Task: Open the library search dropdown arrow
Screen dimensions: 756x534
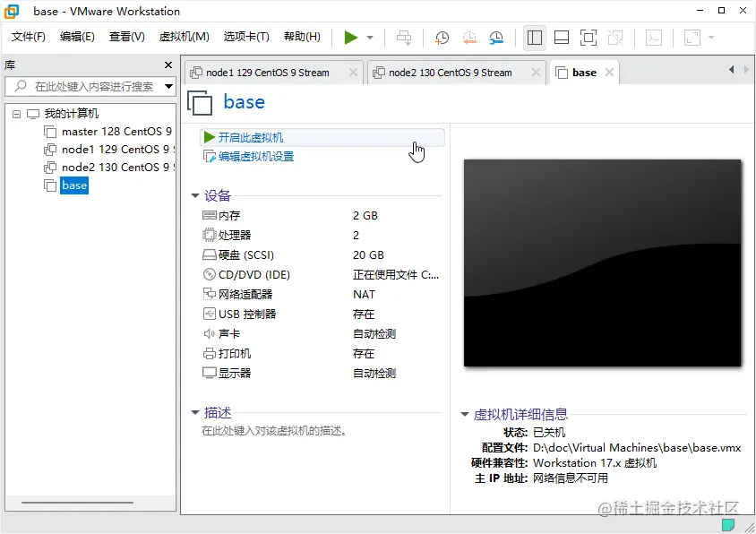Action: tap(168, 86)
